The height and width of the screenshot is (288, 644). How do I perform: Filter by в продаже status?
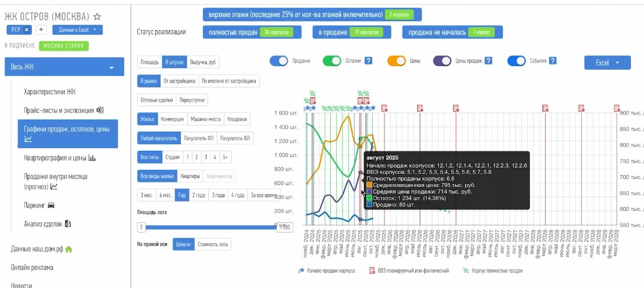coord(352,32)
